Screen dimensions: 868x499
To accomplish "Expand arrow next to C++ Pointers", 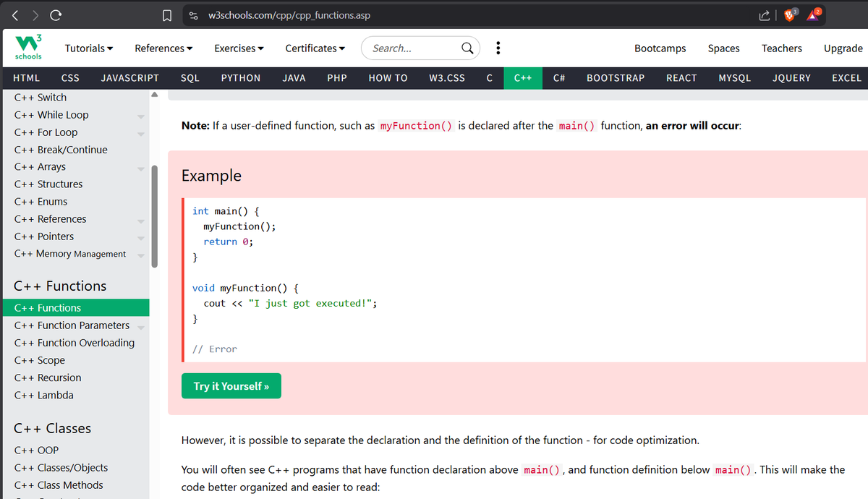I will click(141, 238).
